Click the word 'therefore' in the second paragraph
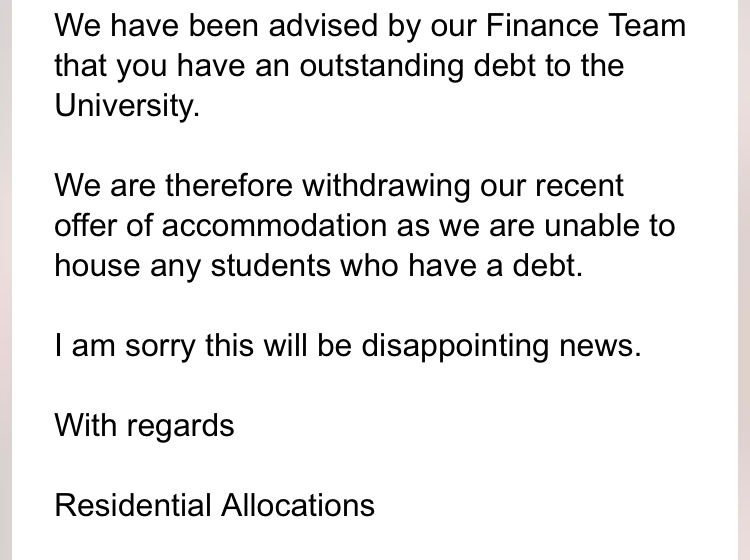 coord(229,186)
